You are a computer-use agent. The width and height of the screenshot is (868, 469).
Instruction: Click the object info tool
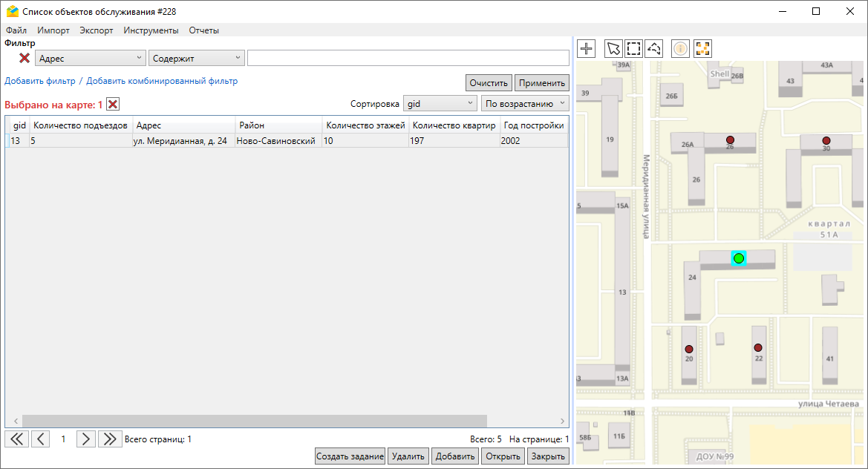(x=680, y=49)
